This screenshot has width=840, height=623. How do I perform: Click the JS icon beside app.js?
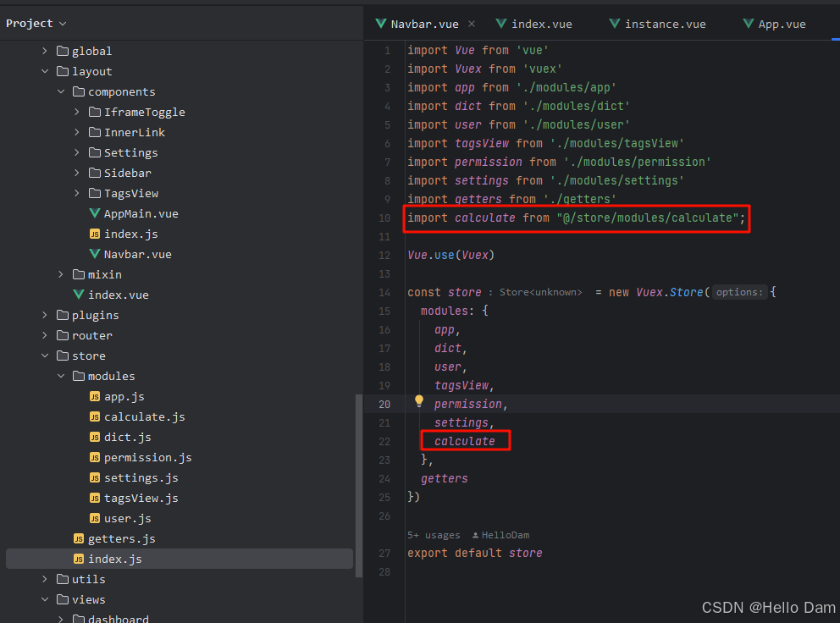95,396
